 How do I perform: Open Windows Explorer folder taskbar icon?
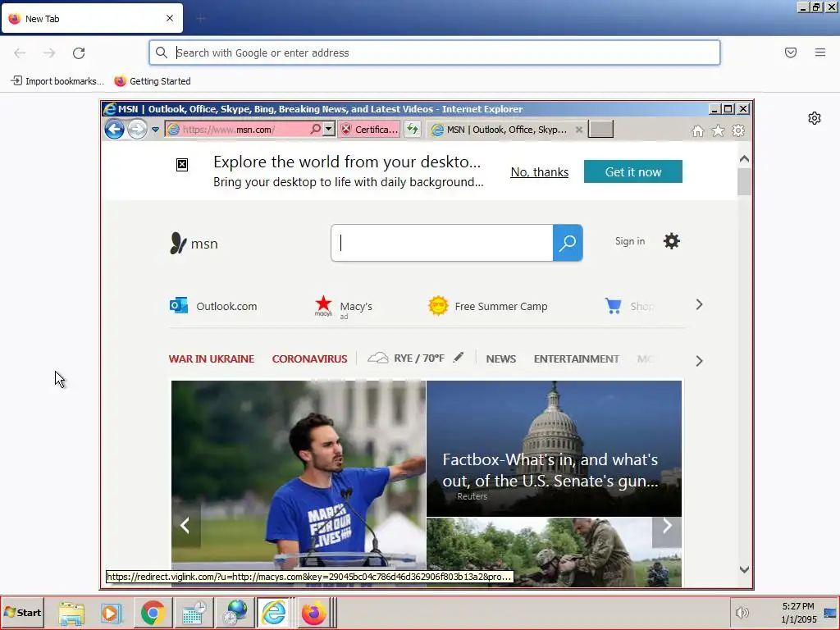click(x=71, y=612)
